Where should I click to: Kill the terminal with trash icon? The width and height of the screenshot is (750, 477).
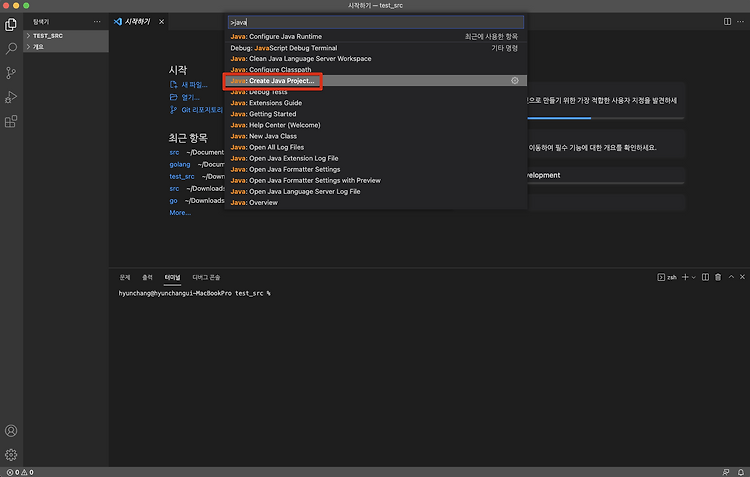[x=718, y=277]
